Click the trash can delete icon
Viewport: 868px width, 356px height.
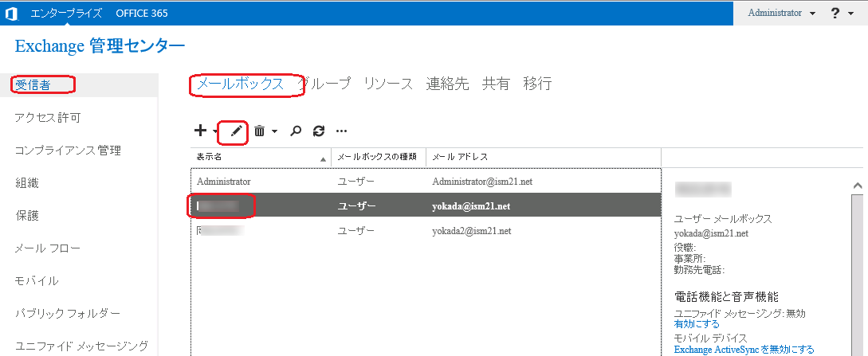[259, 131]
